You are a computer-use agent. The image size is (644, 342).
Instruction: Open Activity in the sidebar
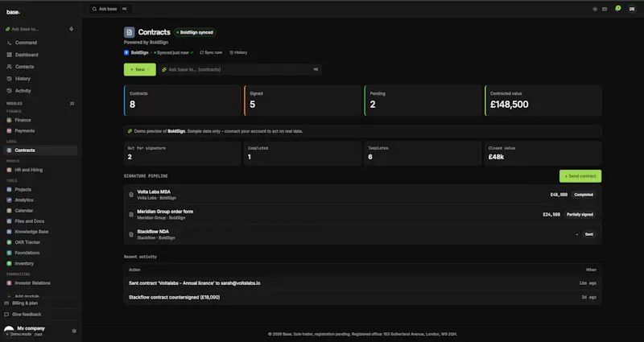tap(40, 91)
